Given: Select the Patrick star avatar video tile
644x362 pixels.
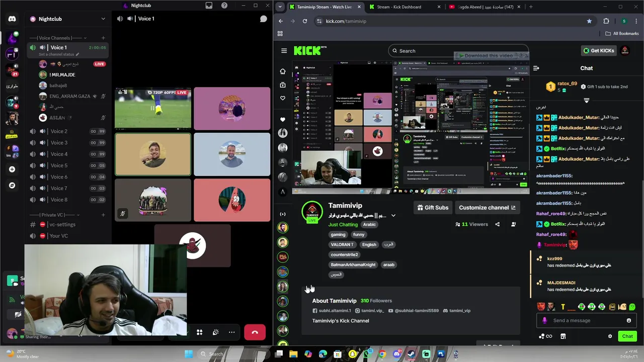Looking at the screenshot, I should (232, 200).
